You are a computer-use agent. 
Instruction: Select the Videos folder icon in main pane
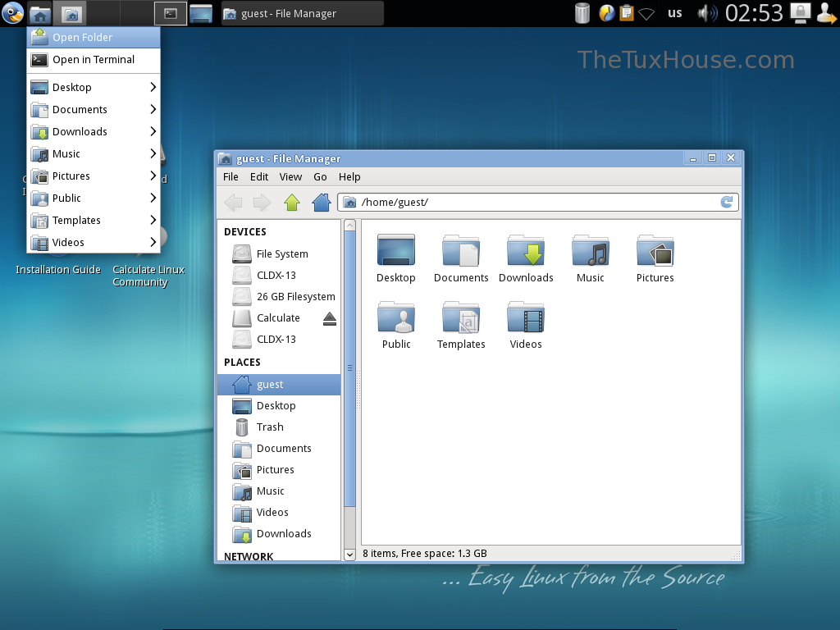(526, 317)
